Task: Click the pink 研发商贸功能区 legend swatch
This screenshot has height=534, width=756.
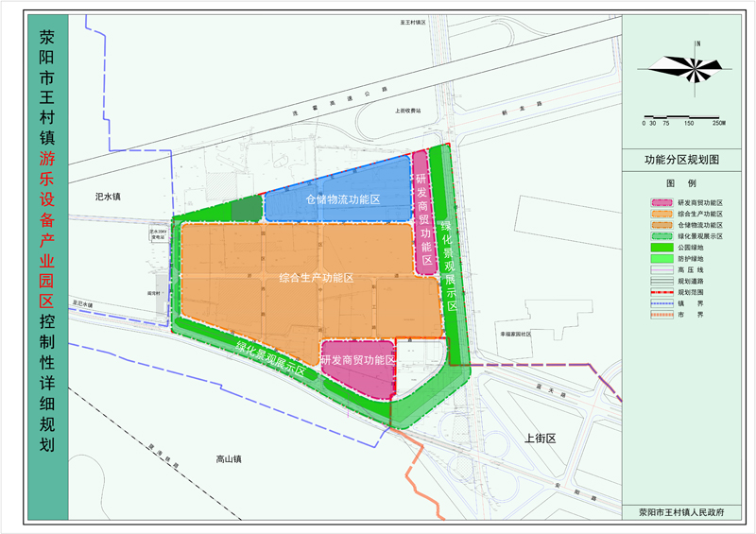Action: click(660, 202)
